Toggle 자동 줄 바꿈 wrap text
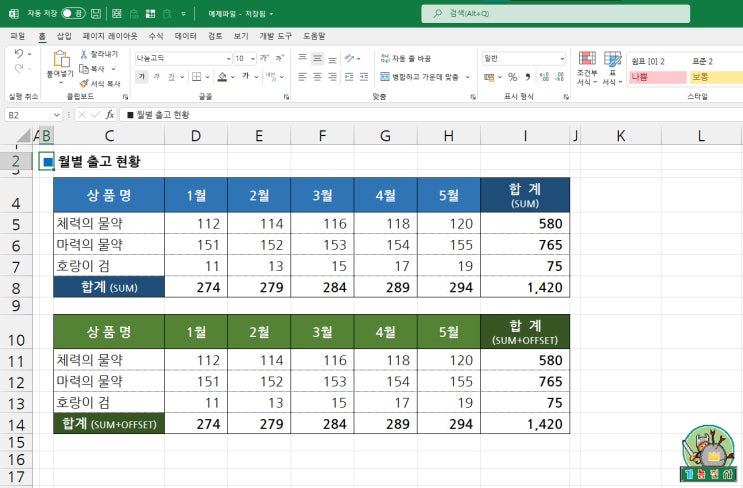 pyautogui.click(x=405, y=58)
